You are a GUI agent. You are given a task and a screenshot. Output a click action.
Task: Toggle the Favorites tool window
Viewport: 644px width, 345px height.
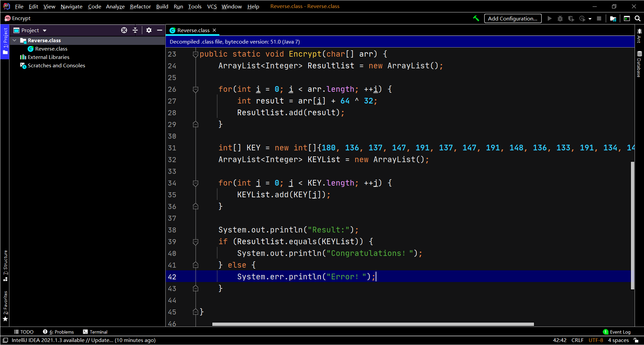pos(5,306)
